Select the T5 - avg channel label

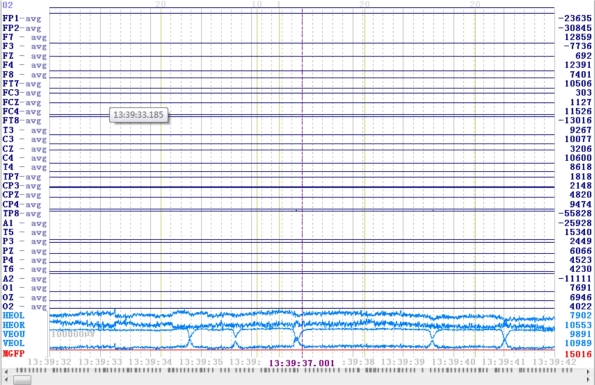click(25, 232)
